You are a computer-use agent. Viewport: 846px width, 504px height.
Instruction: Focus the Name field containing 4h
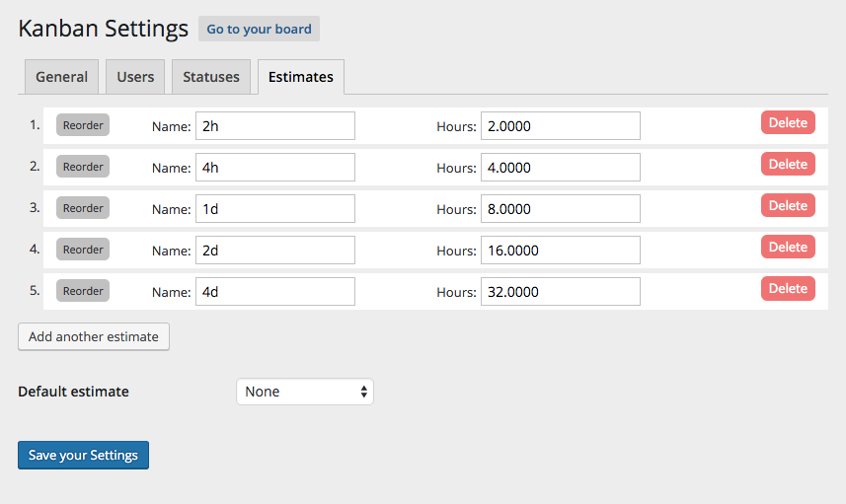click(x=275, y=167)
